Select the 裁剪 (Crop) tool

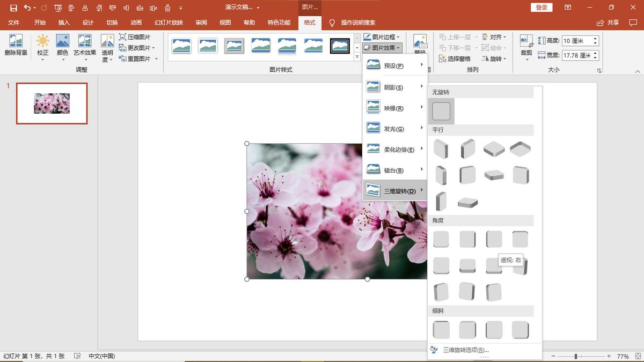click(526, 45)
